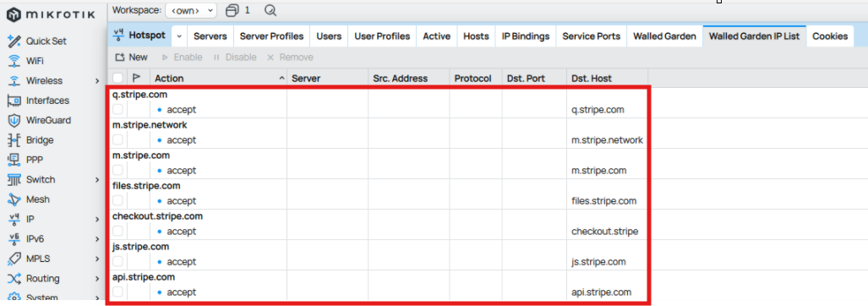Click the workspace windows count icon
Image resolution: width=868 pixels, height=306 pixels.
232,10
